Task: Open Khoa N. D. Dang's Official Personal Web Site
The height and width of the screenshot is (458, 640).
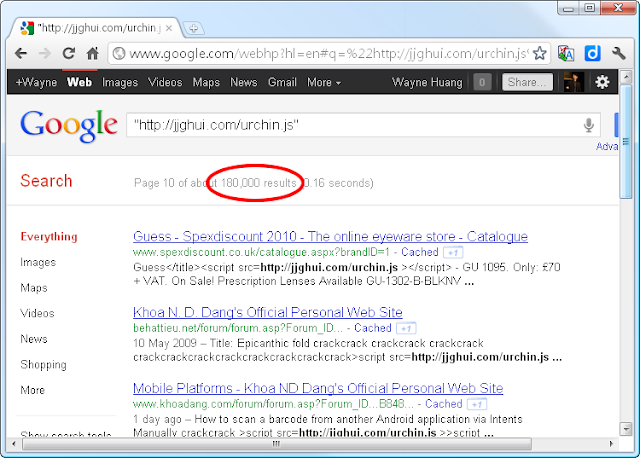Action: (x=268, y=313)
